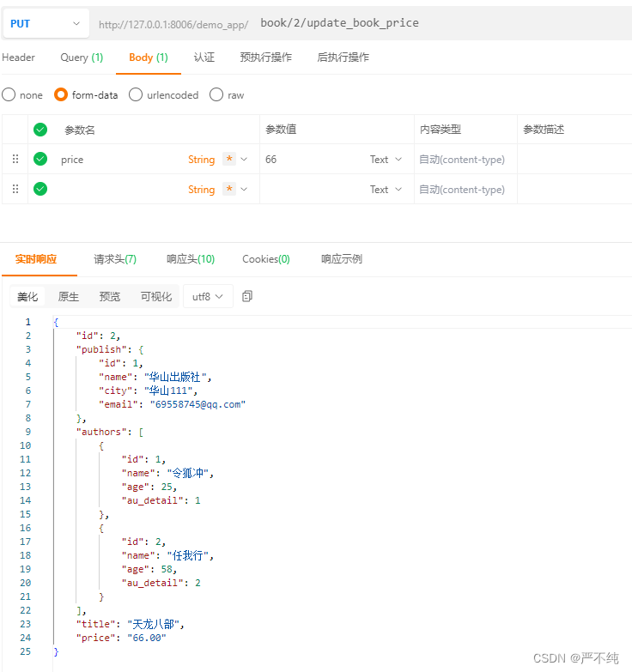
Task: Copy the response with the copy icon
Action: (x=247, y=296)
